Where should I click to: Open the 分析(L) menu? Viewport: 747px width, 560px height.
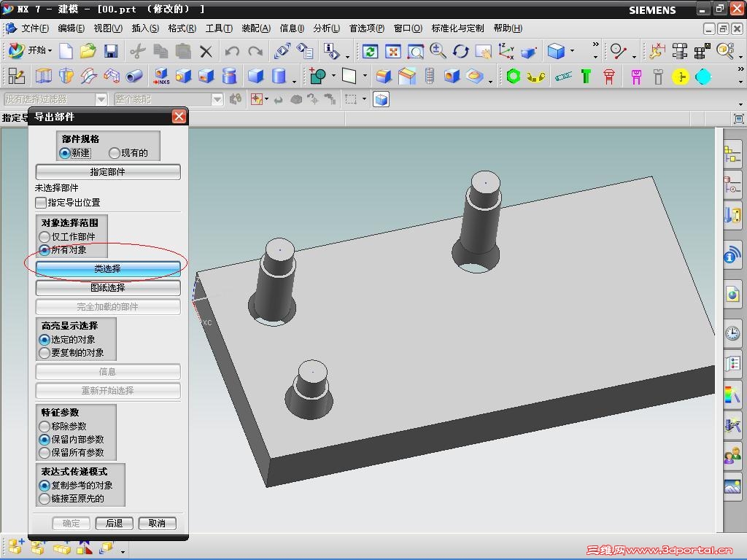point(326,28)
